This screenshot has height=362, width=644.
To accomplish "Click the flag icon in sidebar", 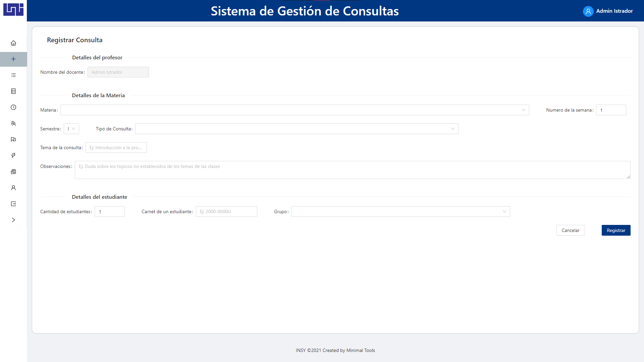I will pyautogui.click(x=13, y=139).
